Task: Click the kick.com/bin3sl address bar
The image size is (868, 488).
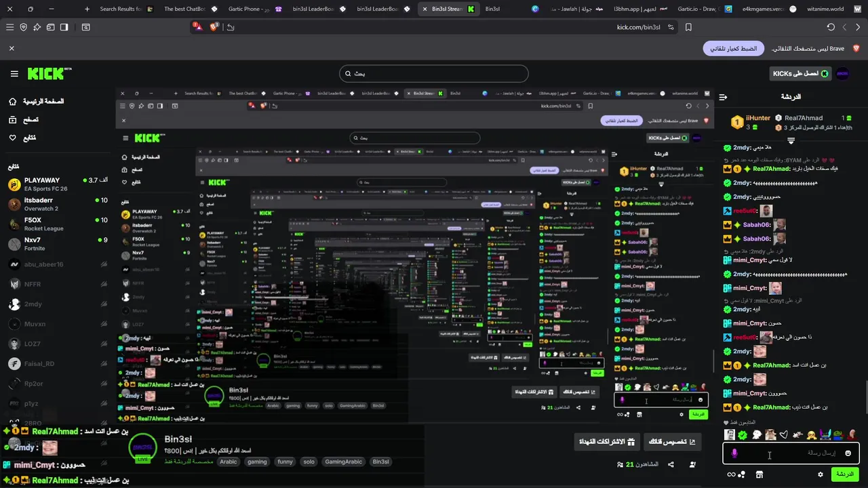Action: (x=638, y=27)
